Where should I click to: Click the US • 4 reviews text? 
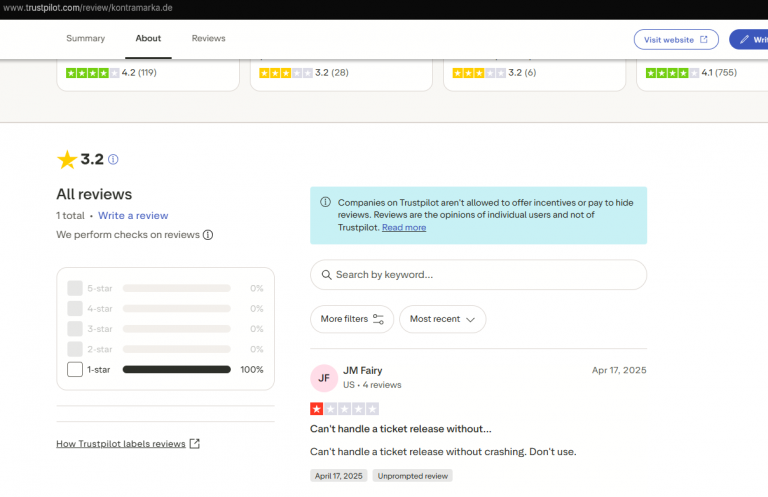tap(372, 385)
